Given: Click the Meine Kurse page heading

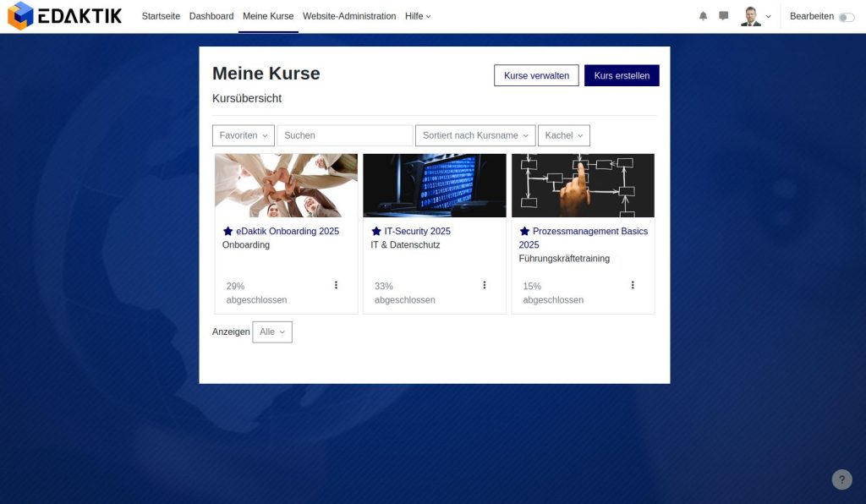Looking at the screenshot, I should click(266, 74).
